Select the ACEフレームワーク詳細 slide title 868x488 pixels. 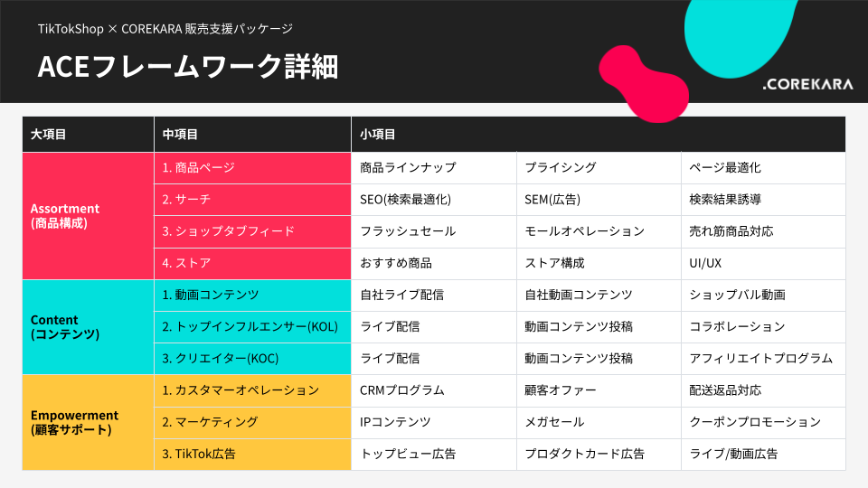click(x=188, y=68)
